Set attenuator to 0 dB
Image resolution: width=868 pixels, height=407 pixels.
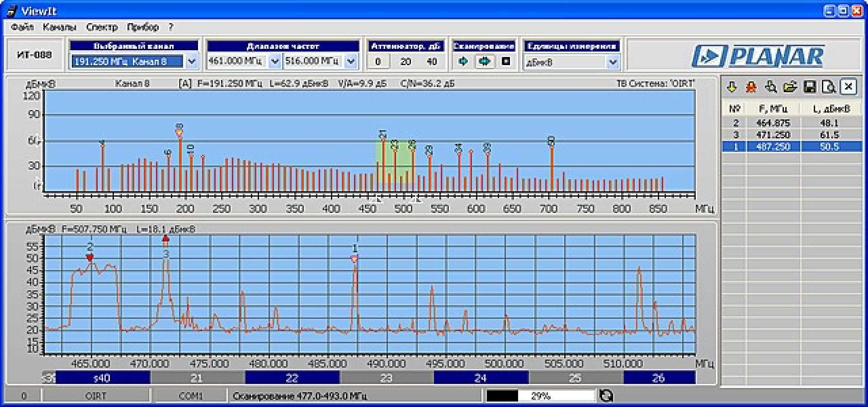point(378,62)
